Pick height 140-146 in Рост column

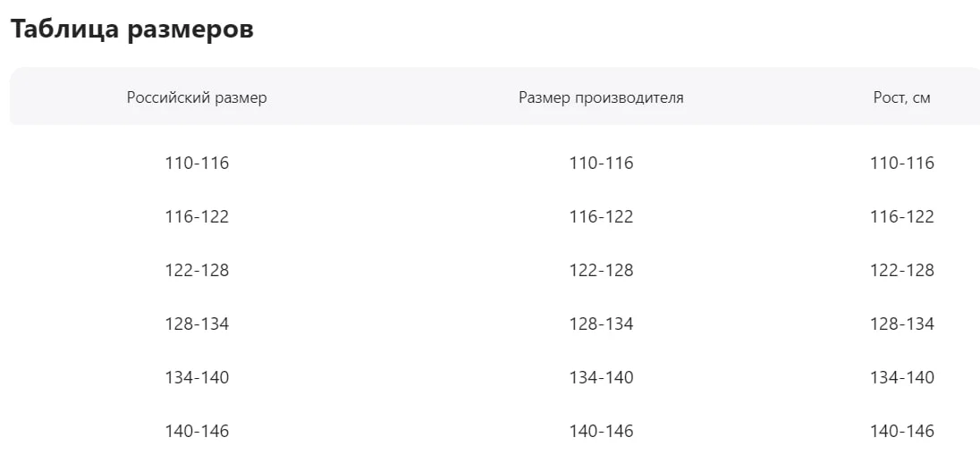[902, 431]
